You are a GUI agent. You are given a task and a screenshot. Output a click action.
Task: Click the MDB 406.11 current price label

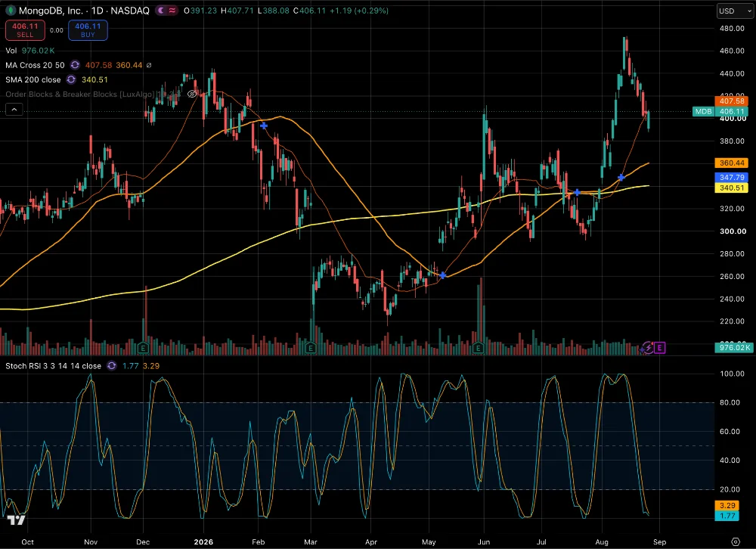pyautogui.click(x=720, y=111)
